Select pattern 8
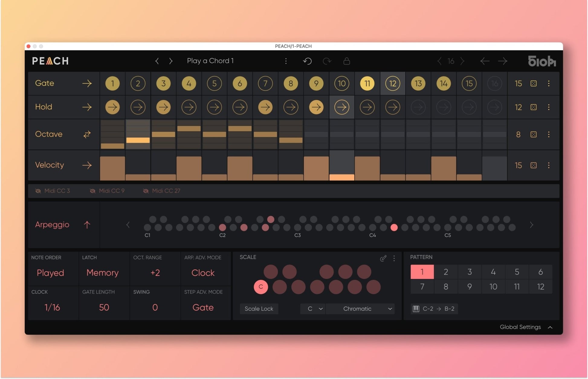The height and width of the screenshot is (379, 588). tap(446, 286)
